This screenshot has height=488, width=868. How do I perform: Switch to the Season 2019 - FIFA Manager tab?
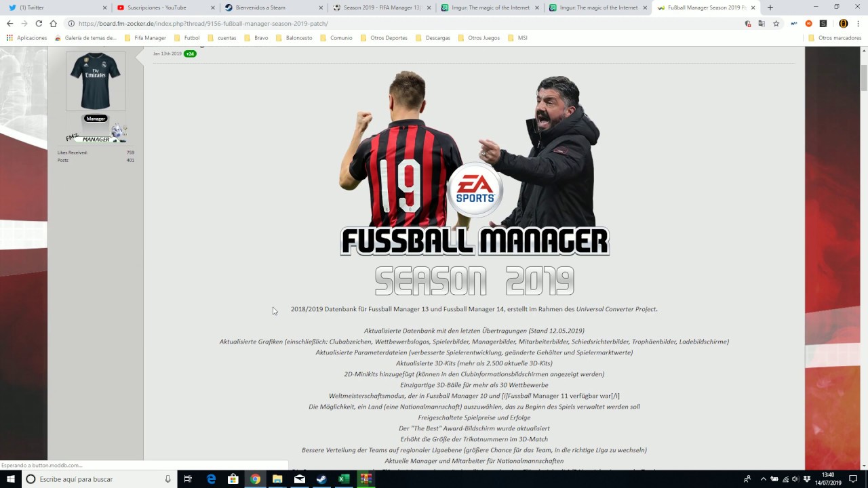(380, 7)
